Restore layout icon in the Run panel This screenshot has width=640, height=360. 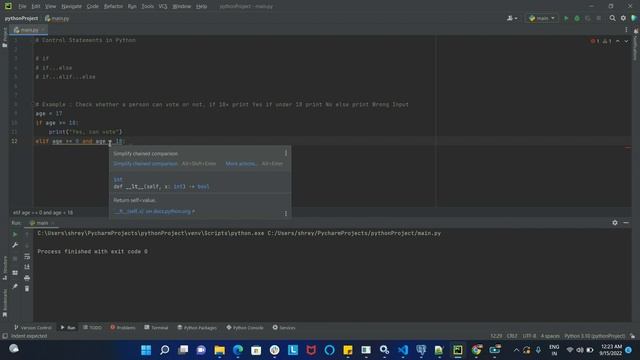click(15, 273)
